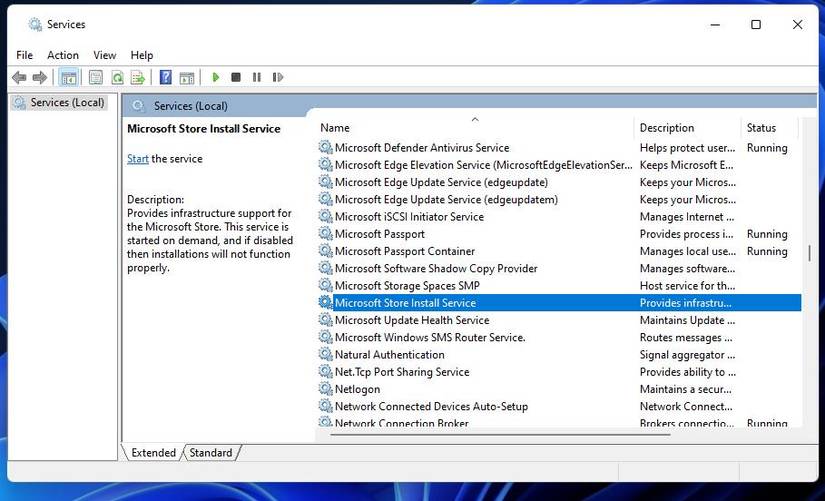The height and width of the screenshot is (501, 825).
Task: Click gear icon beside Microsoft Storage Spaces SMP
Action: coord(326,285)
